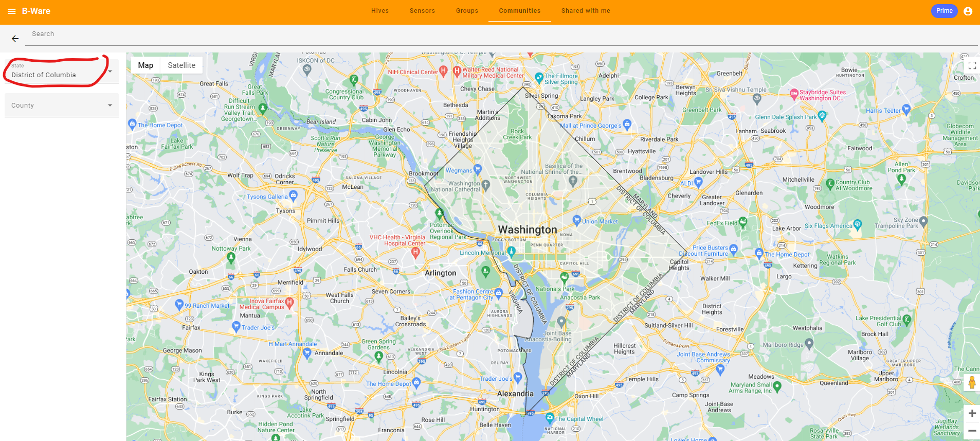Switch map to Satellite view

click(x=182, y=65)
